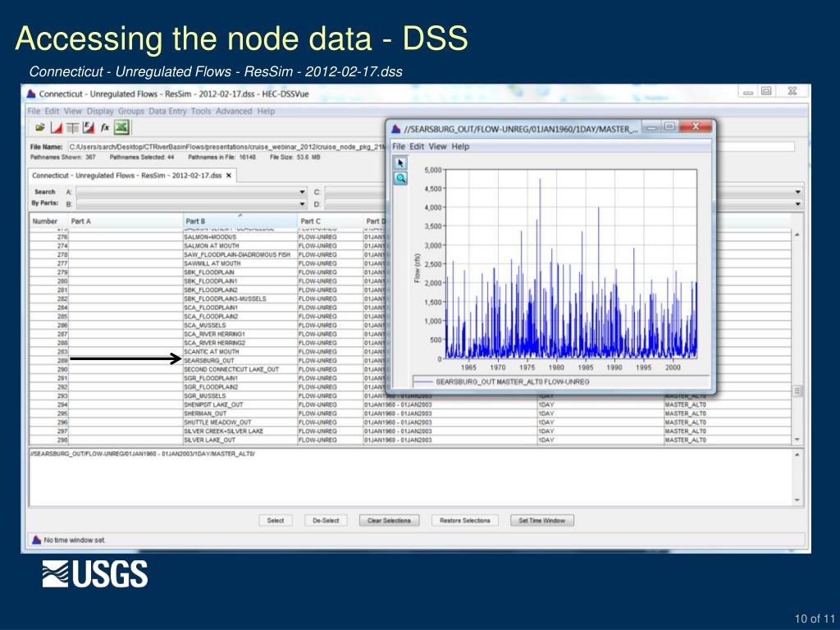Open the Groups menu
840x630 pixels.
point(131,111)
